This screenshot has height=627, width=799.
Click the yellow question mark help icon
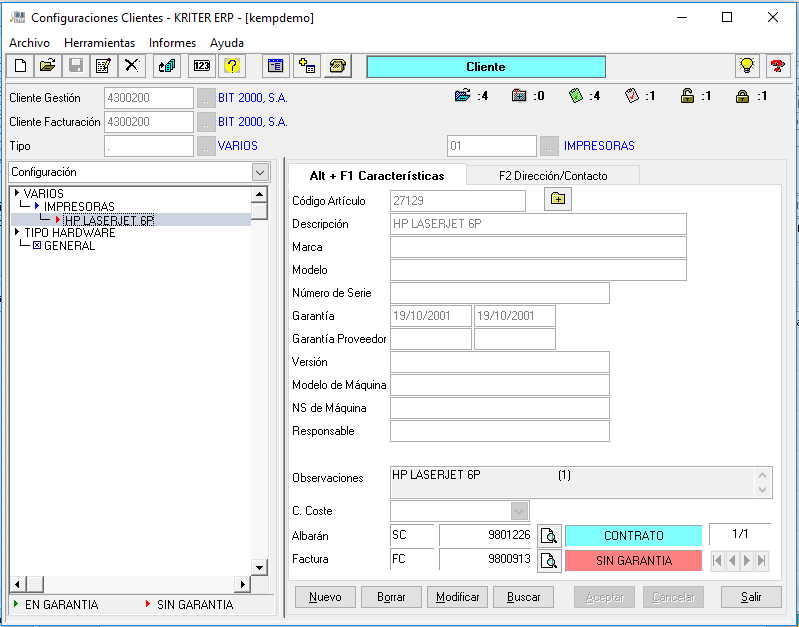click(x=232, y=66)
